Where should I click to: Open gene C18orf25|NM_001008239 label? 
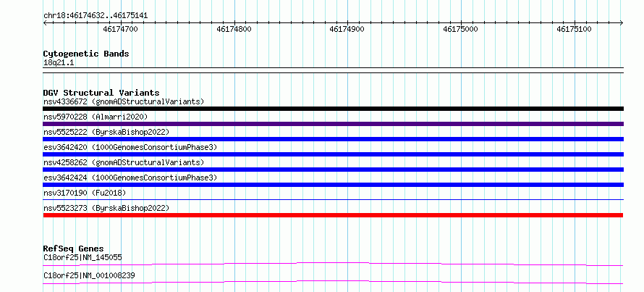tap(89, 275)
